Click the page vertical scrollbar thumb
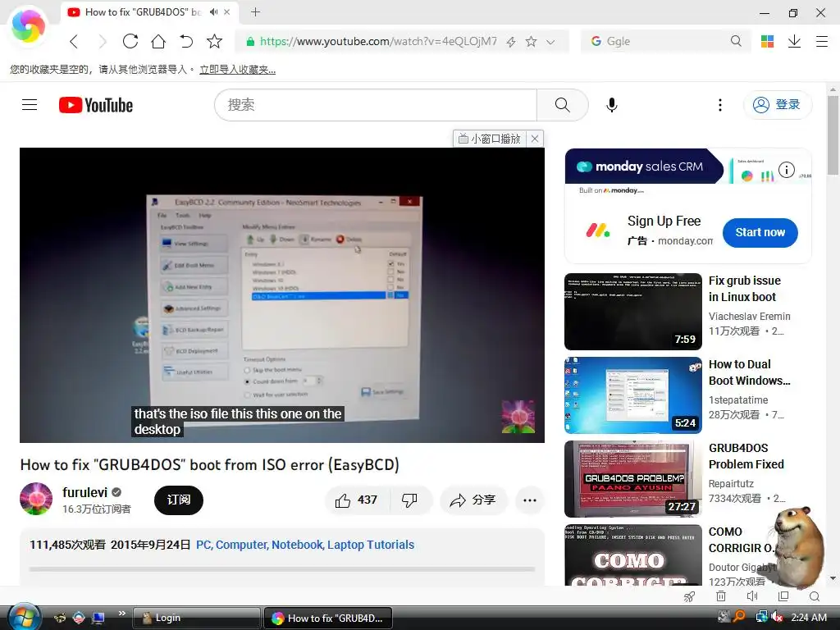The width and height of the screenshot is (840, 630). point(833,135)
